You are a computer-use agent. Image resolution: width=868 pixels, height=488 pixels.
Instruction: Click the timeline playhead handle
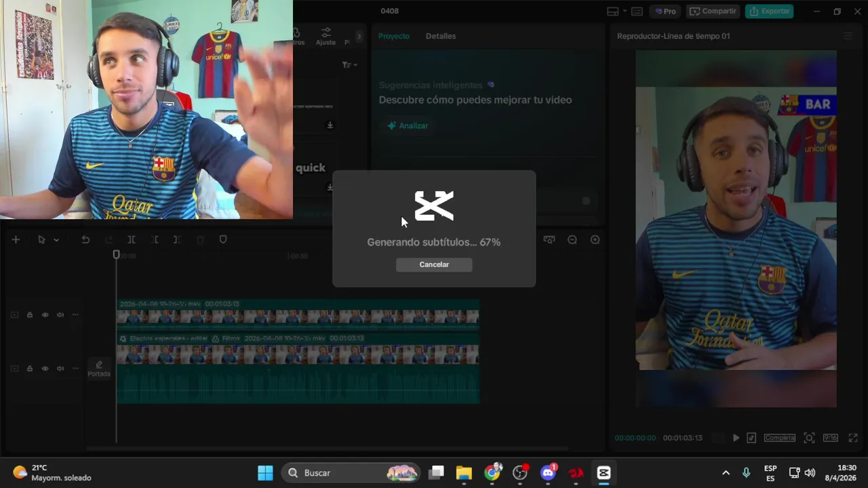point(116,254)
